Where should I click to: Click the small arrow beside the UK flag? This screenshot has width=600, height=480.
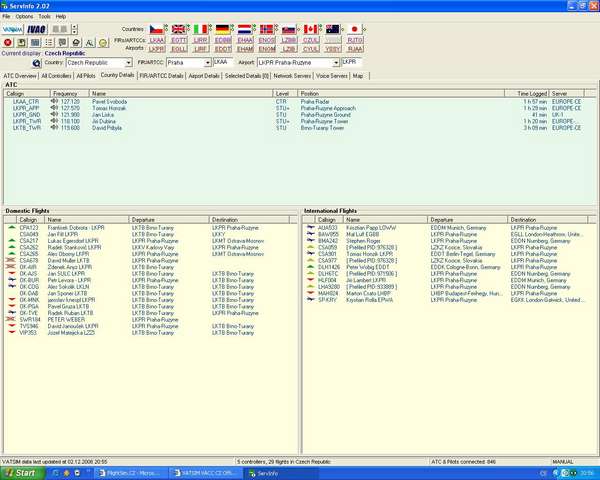[x=188, y=28]
